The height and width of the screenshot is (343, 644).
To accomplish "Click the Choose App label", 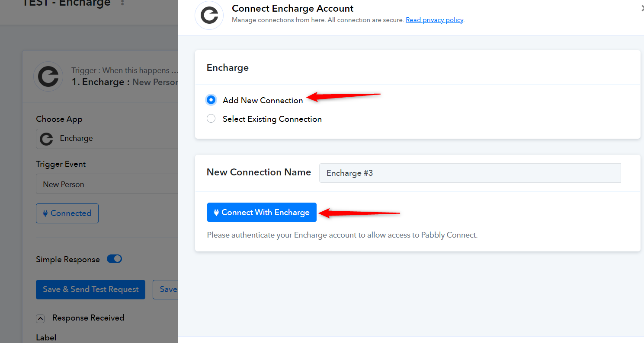I will pyautogui.click(x=59, y=119).
